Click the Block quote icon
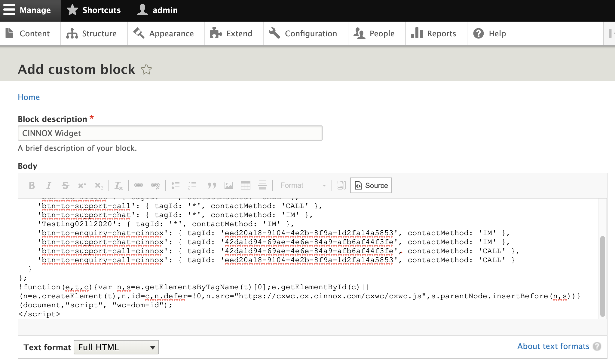Viewport: 615px width, 364px height. pos(212,185)
